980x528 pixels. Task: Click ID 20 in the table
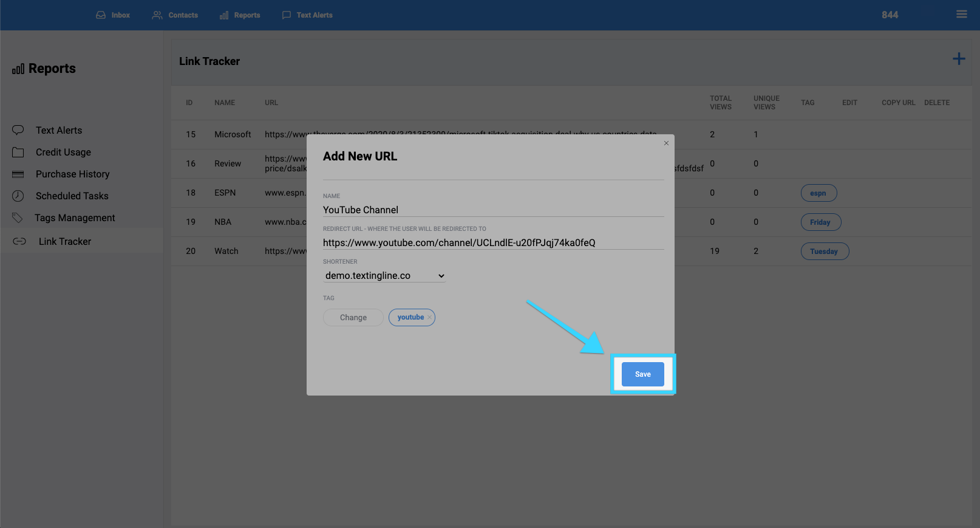(191, 251)
